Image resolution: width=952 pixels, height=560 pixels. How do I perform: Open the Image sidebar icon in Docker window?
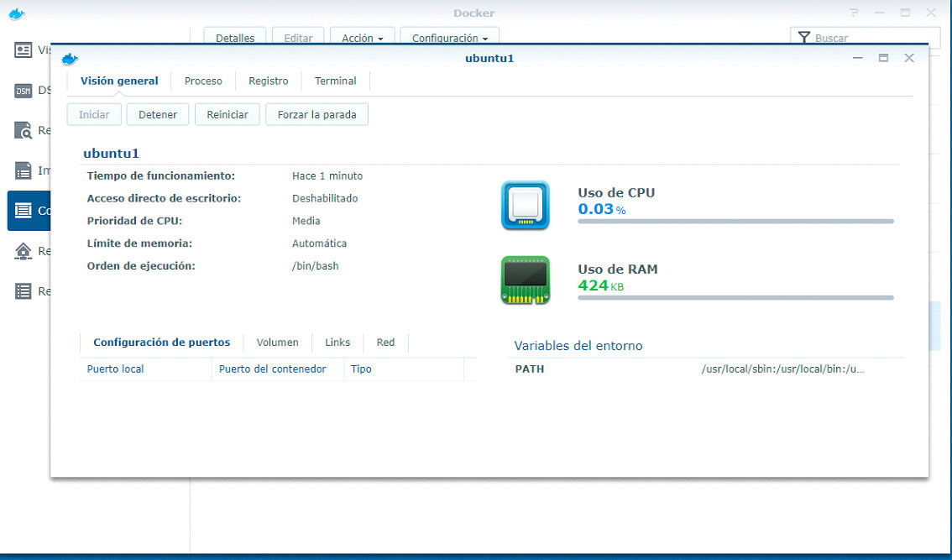coord(23,170)
